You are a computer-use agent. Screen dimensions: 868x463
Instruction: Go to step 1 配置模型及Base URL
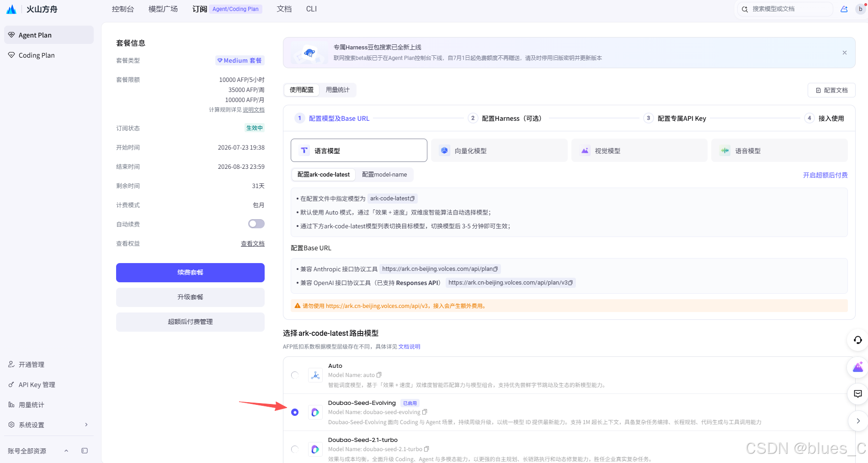(x=332, y=118)
